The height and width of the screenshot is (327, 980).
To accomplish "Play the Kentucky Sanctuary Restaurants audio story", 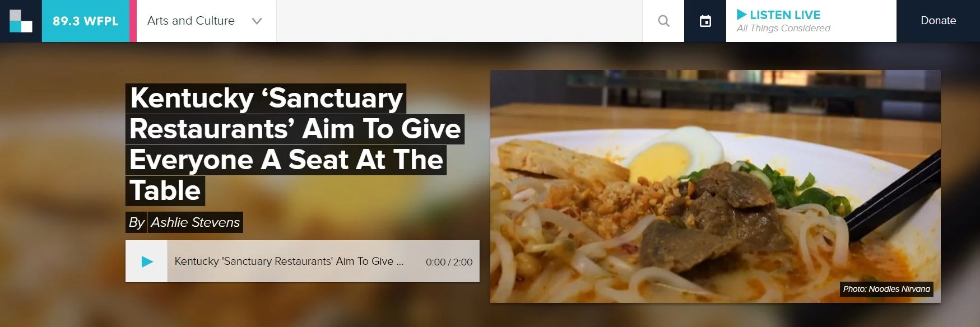I will coord(147,261).
